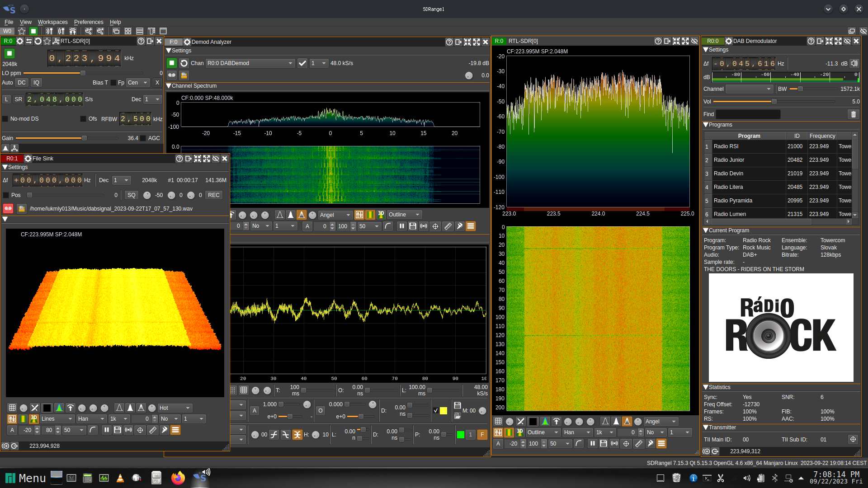Open the Workspaces menu
Screen dimensions: 868x488
pos(52,22)
